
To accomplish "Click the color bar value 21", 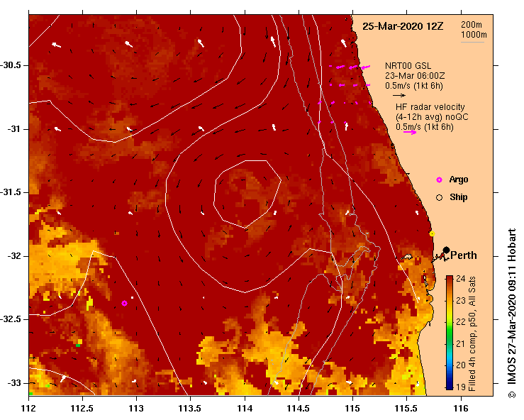I will [x=460, y=344].
